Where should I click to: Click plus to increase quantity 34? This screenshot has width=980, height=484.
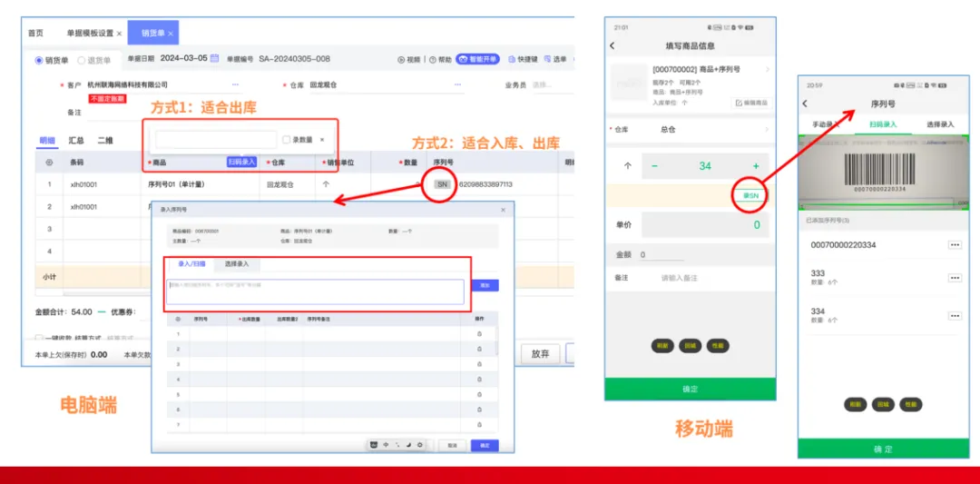click(x=756, y=165)
